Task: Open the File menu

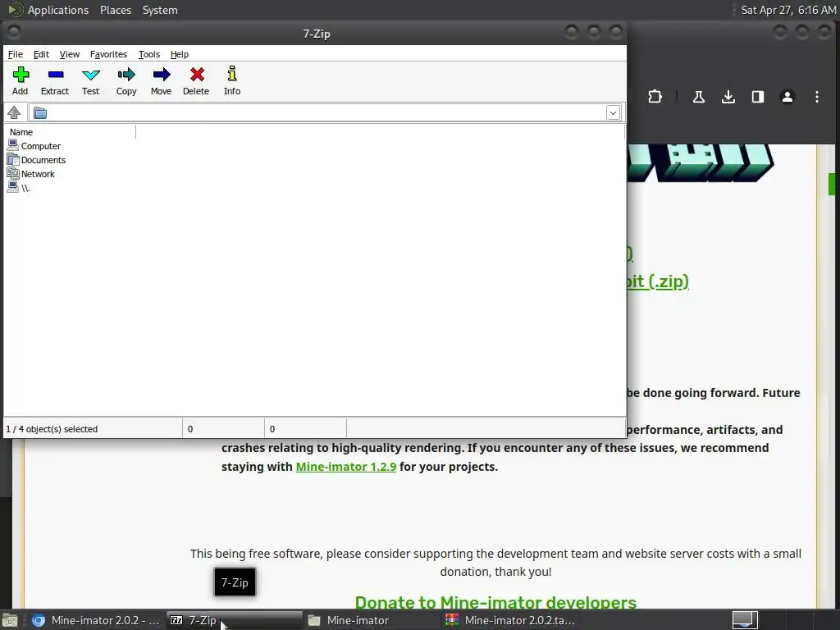Action: (x=15, y=54)
